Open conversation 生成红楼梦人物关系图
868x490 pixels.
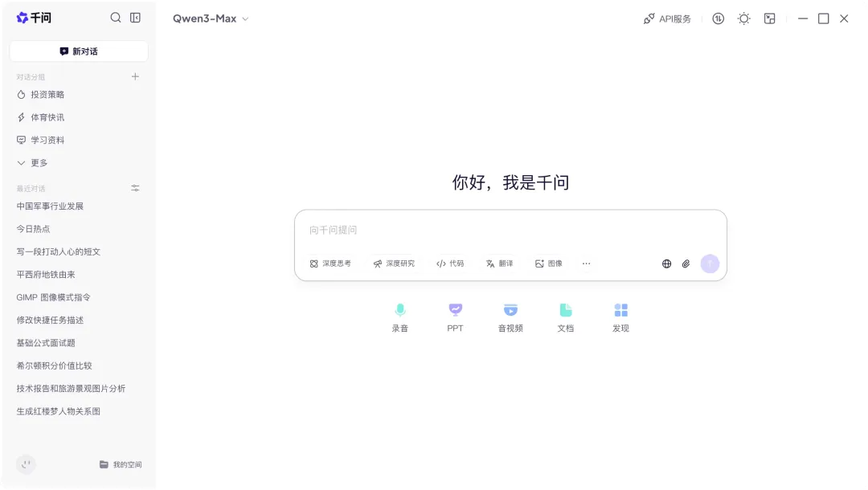point(58,411)
